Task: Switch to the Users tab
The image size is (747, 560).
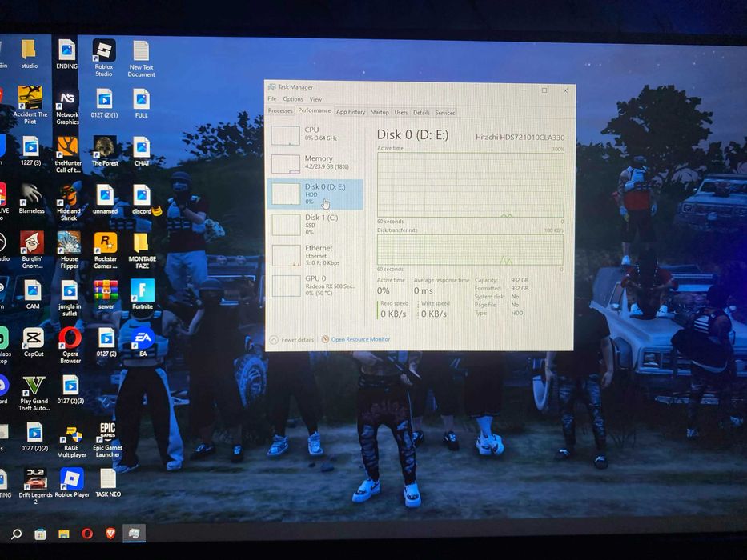Action: coord(401,112)
